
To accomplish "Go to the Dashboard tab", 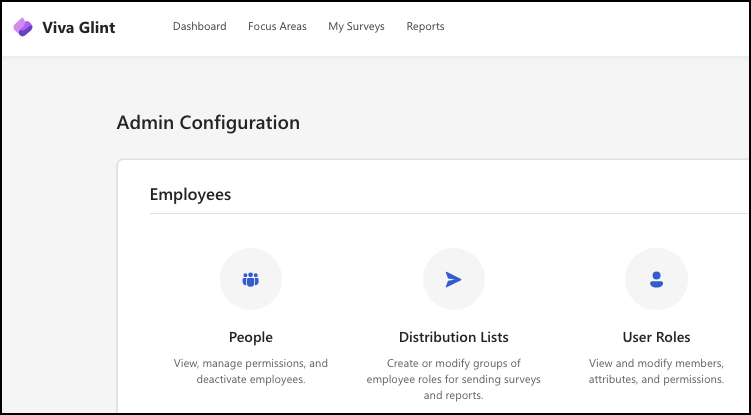I will point(200,26).
